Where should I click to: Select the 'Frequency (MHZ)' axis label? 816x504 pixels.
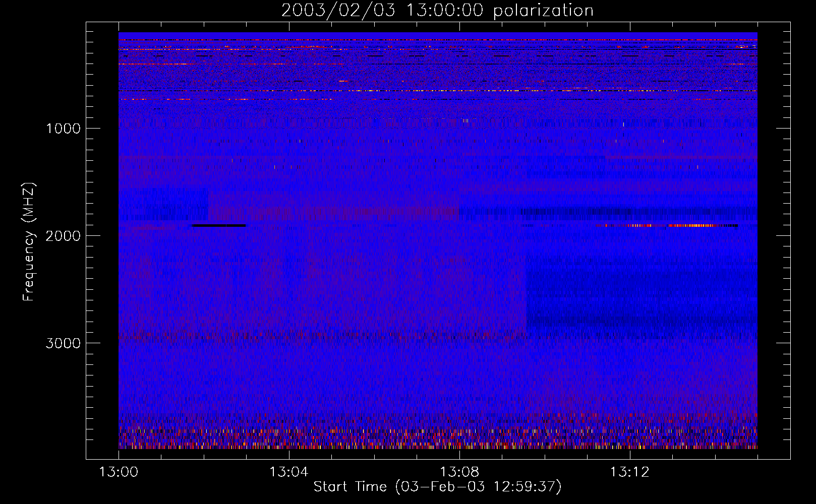(29, 242)
